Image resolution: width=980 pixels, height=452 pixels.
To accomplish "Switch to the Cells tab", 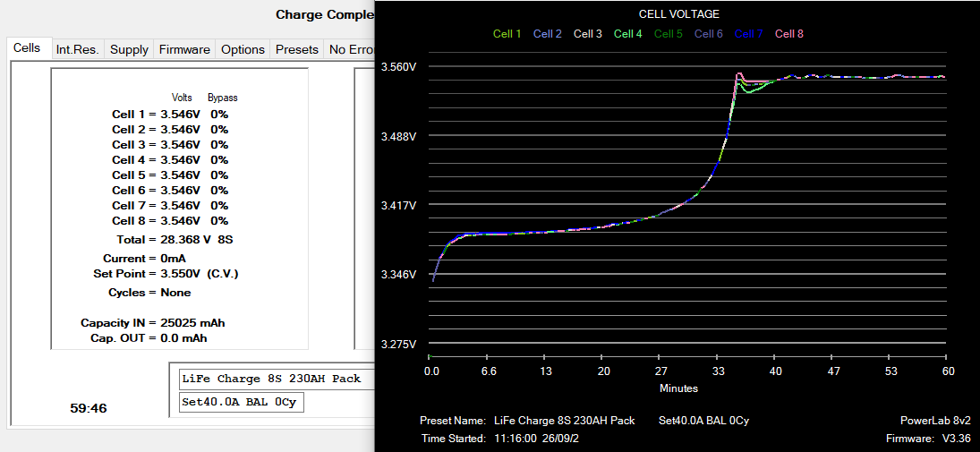I will (x=27, y=48).
